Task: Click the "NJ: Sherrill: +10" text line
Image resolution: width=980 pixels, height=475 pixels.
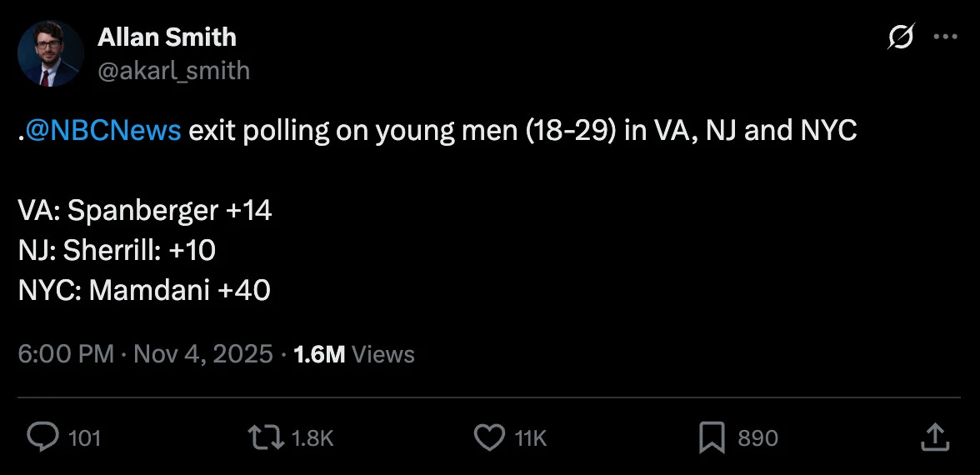Action: click(117, 250)
